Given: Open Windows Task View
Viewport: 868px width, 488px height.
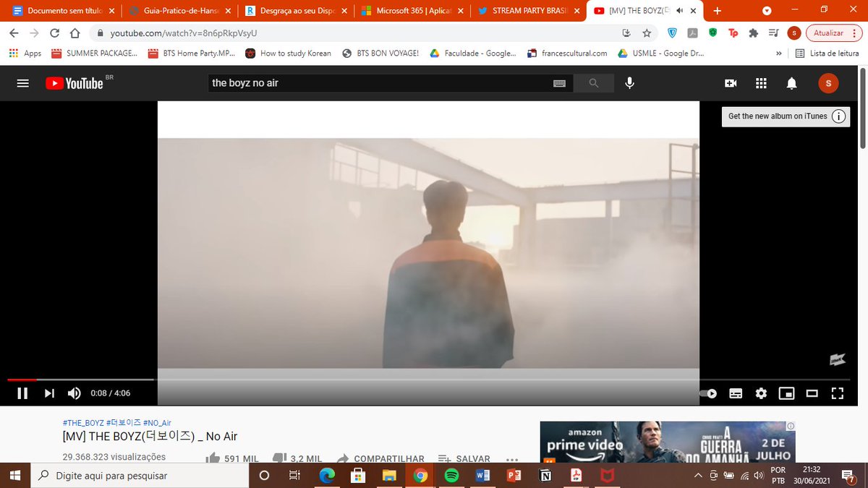Looking at the screenshot, I should [x=294, y=476].
